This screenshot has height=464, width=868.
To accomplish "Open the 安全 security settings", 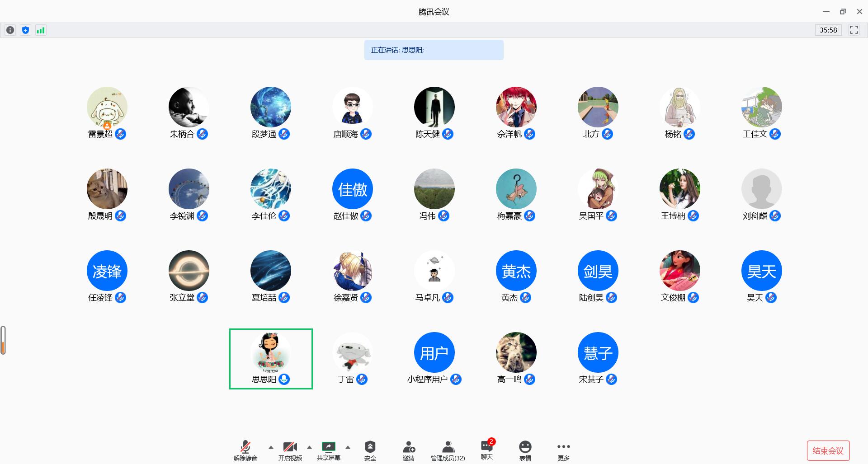I will click(370, 450).
